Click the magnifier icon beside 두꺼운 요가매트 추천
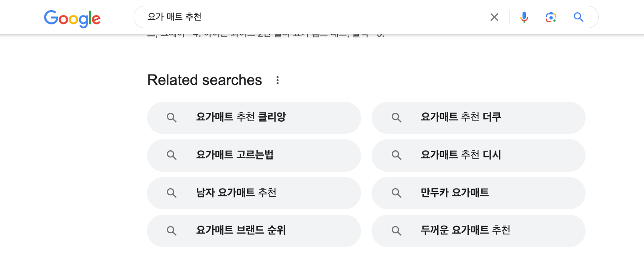The image size is (644, 266). [396, 231]
